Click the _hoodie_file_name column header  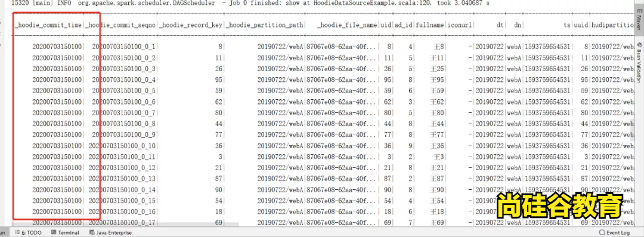pos(348,24)
